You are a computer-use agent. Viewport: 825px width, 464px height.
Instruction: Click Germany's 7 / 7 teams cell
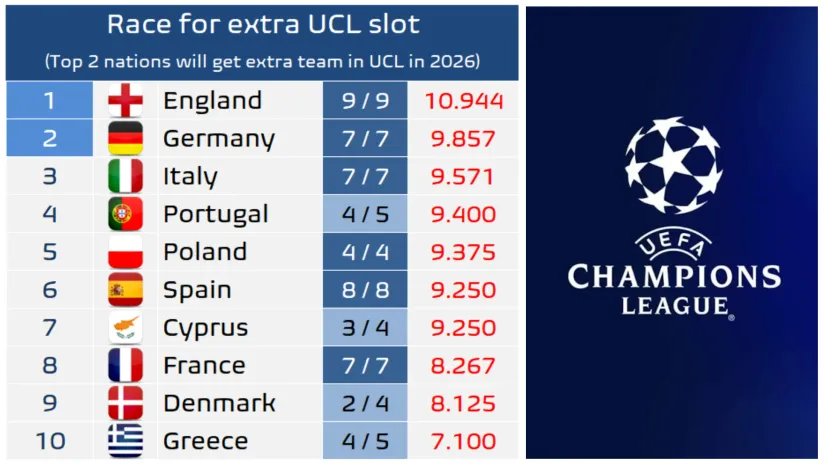[365, 139]
